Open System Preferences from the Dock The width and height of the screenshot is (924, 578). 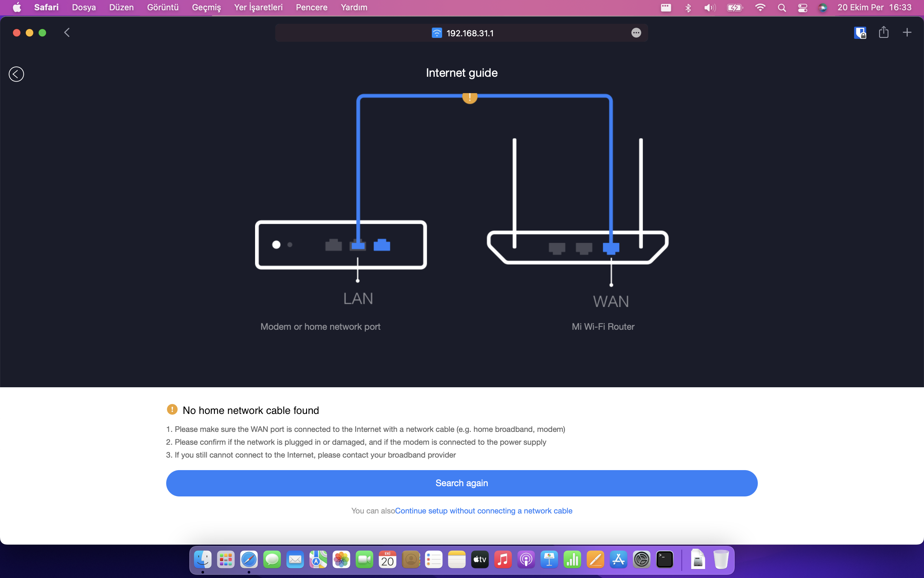pos(641,560)
